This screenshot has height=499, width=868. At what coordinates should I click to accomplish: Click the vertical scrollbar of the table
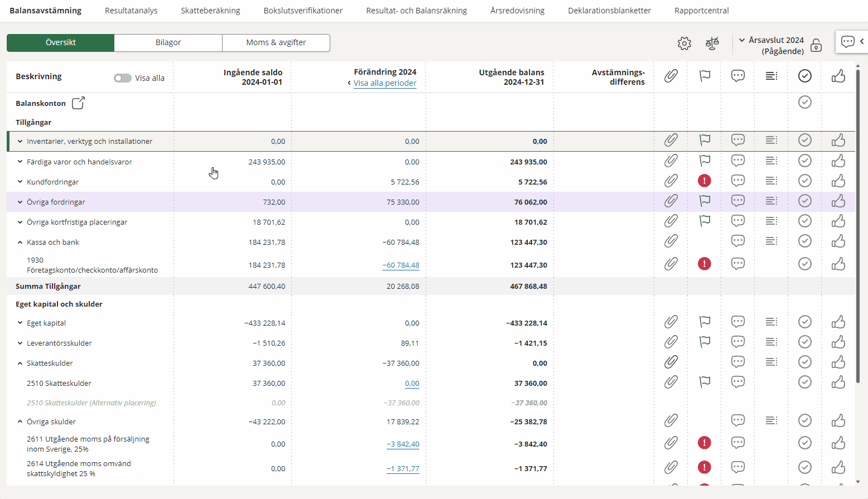click(858, 223)
